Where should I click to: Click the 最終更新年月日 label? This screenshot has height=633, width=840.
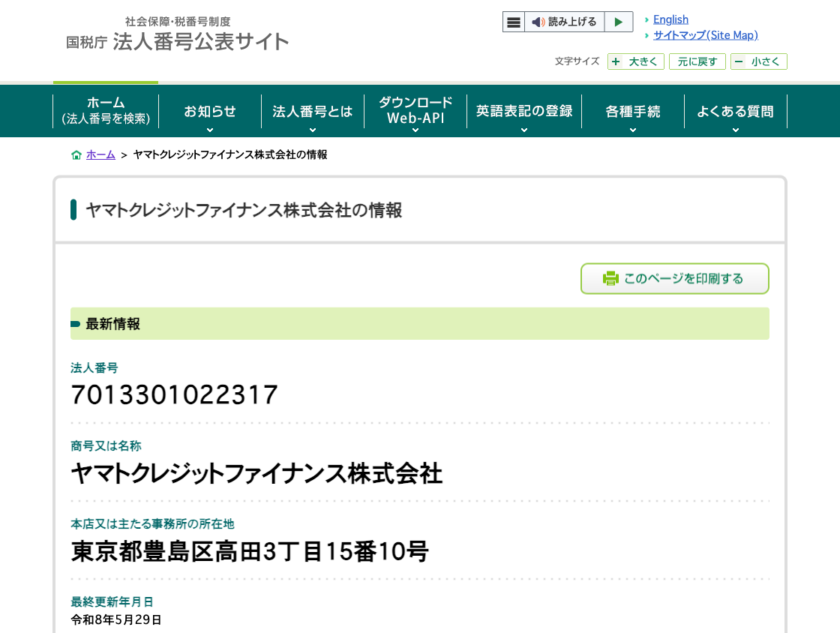112,602
